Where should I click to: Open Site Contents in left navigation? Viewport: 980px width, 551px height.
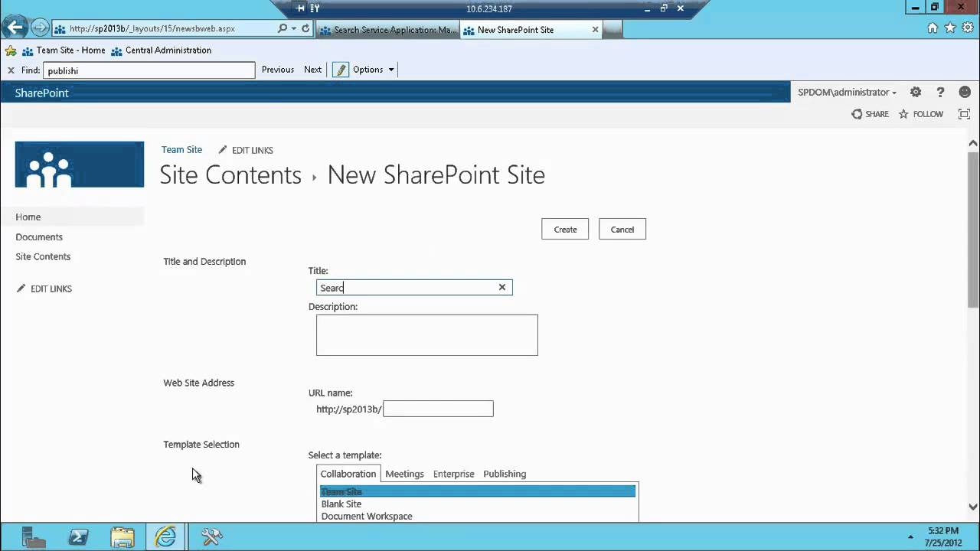point(43,256)
